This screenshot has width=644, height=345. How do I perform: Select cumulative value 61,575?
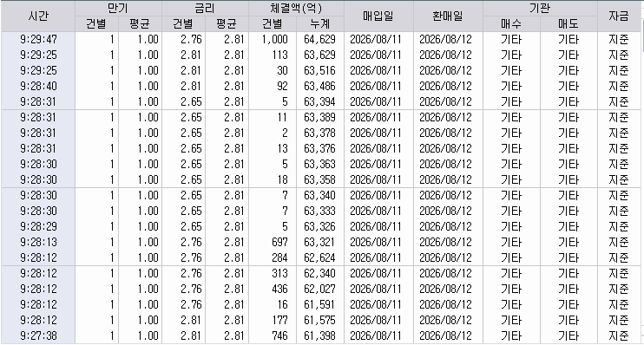pyautogui.click(x=319, y=320)
